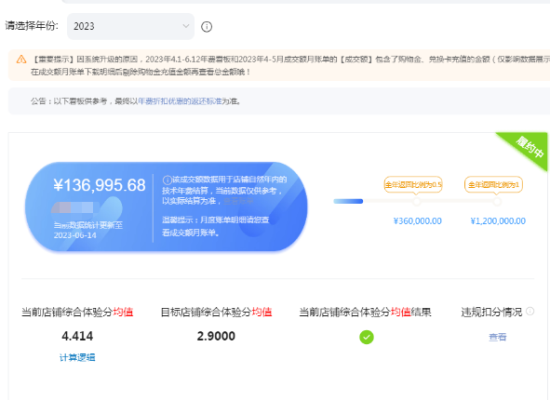Image resolution: width=550 pixels, height=400 pixels.
Task: Click the ¥360,000.00 threshold amount
Action: [x=417, y=221]
